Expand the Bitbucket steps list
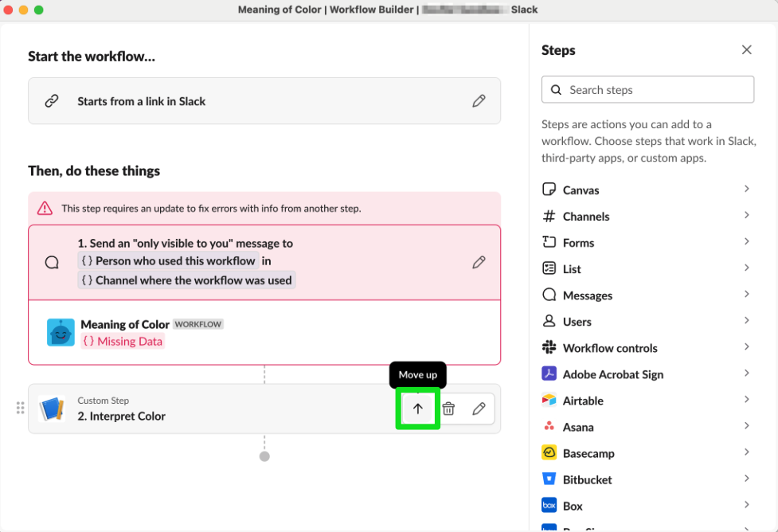The image size is (778, 532). tap(746, 479)
